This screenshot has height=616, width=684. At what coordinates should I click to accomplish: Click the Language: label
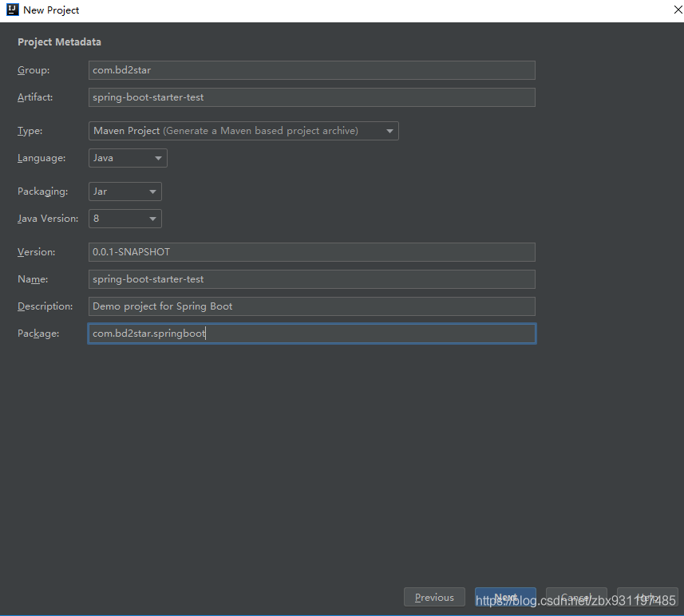click(42, 158)
